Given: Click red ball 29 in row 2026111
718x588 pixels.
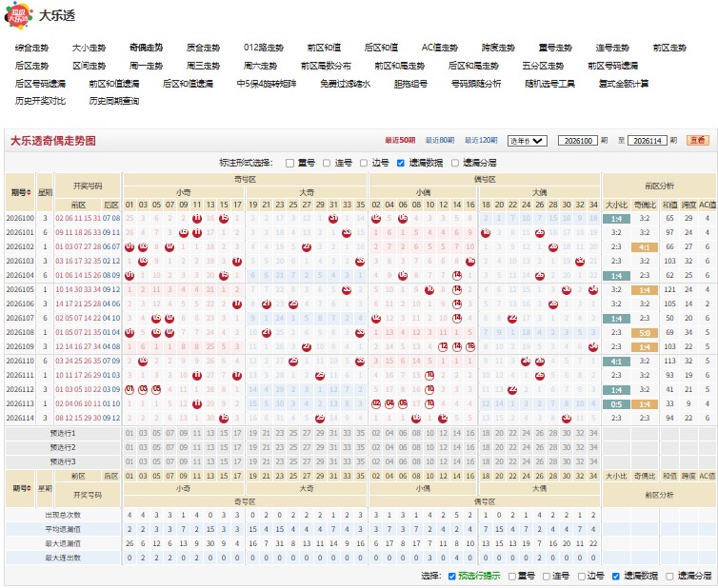Looking at the screenshot, I should pyautogui.click(x=320, y=375).
